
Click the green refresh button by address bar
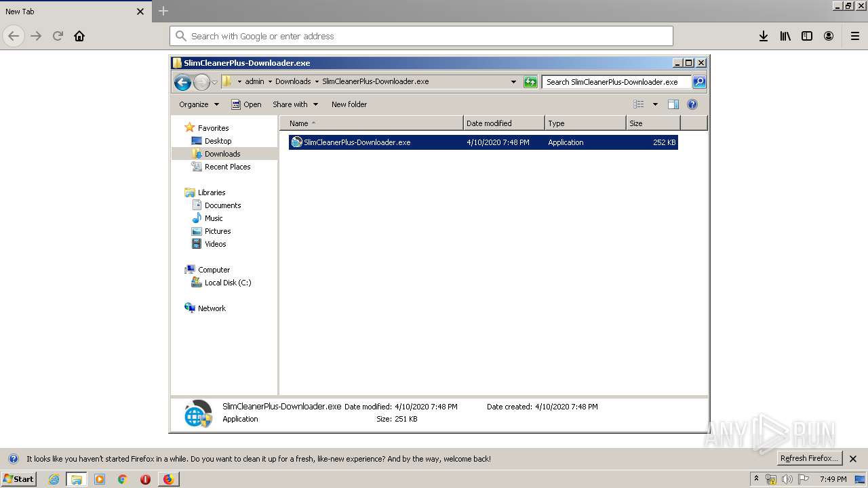[x=530, y=82]
